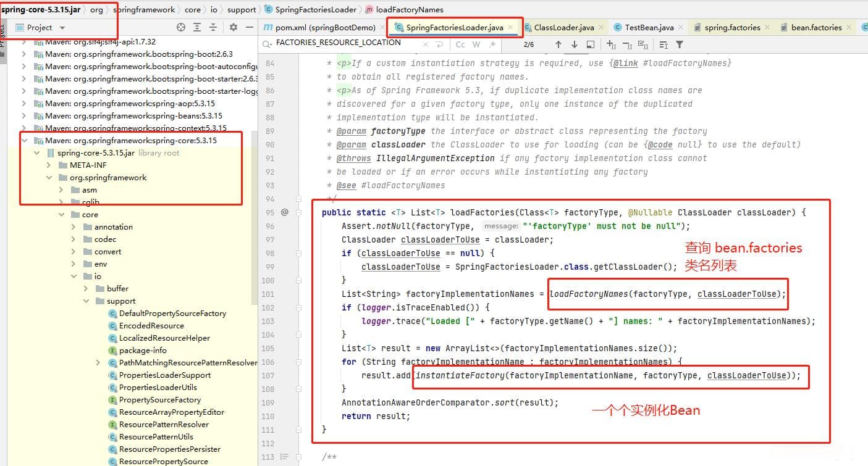
Task: Expand the META-INF folder
Action: click(x=49, y=165)
